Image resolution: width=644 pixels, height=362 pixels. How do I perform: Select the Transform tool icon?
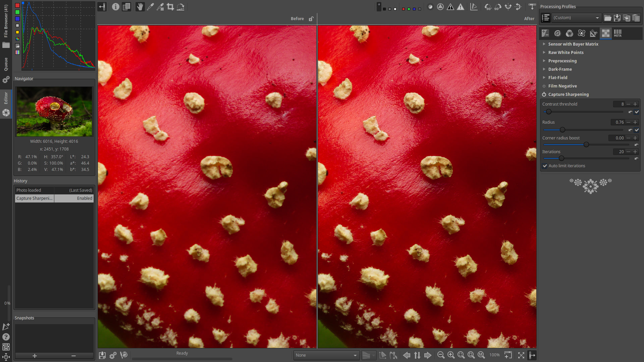tap(594, 33)
